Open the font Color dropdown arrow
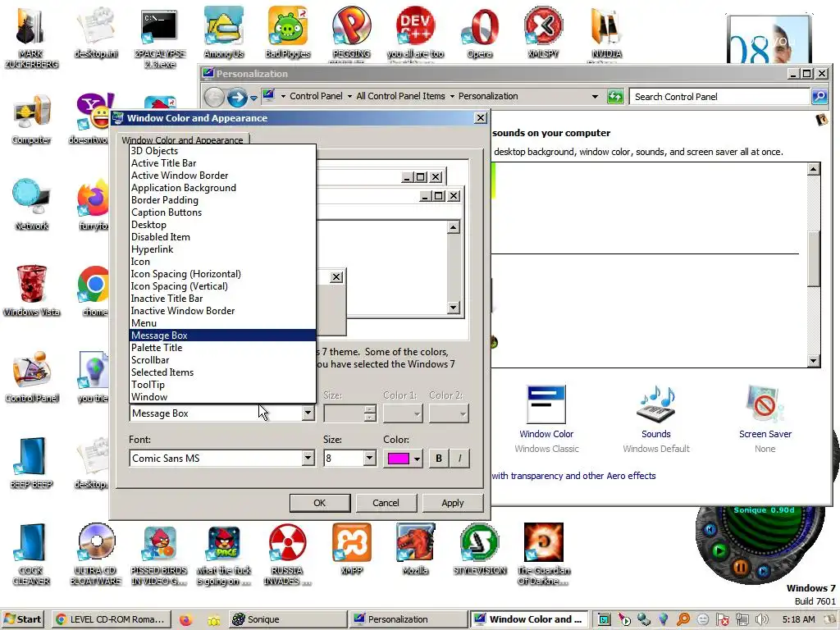This screenshot has width=840, height=630. [x=417, y=459]
